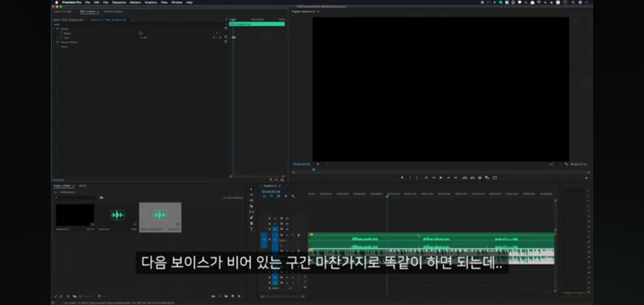Select the Ripple Edit tool
Viewport: 644px width, 305px height.
tap(251, 200)
